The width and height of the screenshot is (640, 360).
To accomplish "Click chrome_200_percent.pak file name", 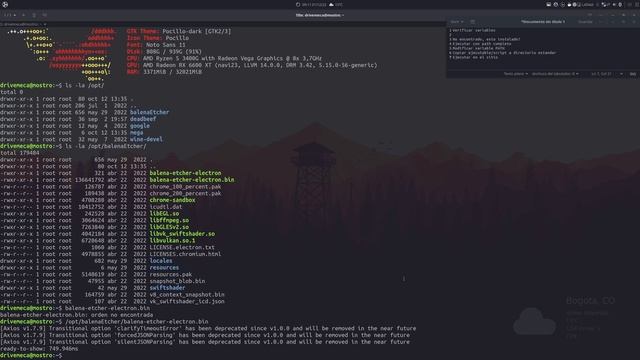I will 185,193.
